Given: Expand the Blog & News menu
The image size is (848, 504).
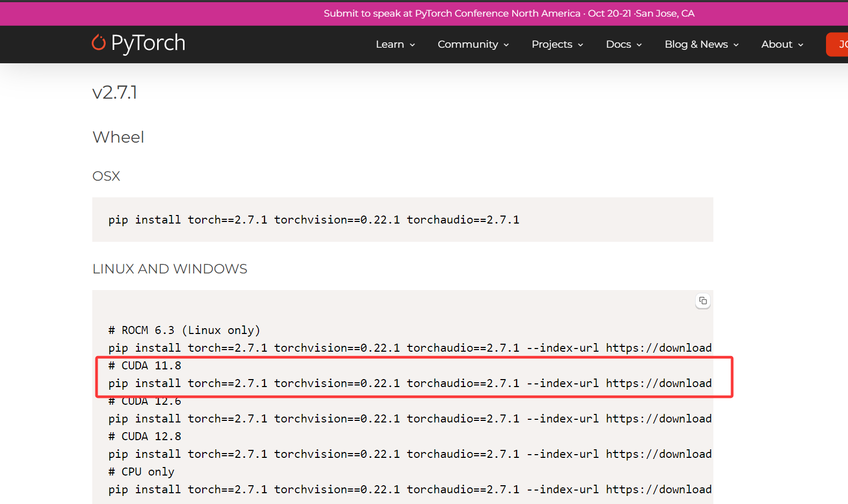Looking at the screenshot, I should [x=702, y=45].
